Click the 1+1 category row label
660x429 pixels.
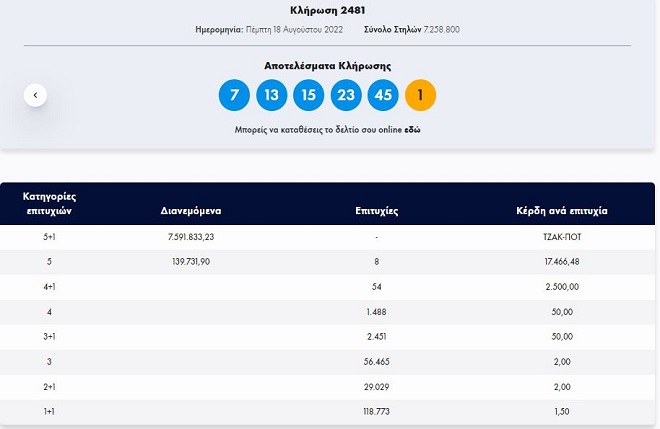tap(49, 410)
